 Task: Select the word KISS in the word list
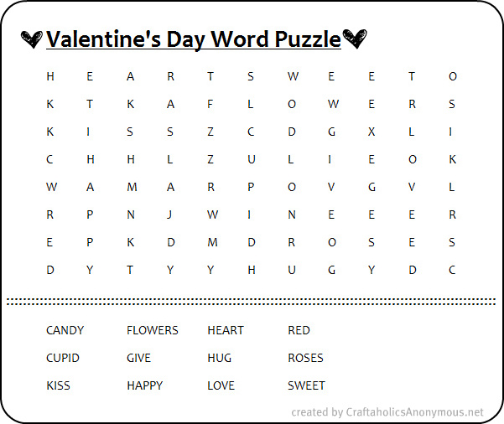[x=58, y=385]
